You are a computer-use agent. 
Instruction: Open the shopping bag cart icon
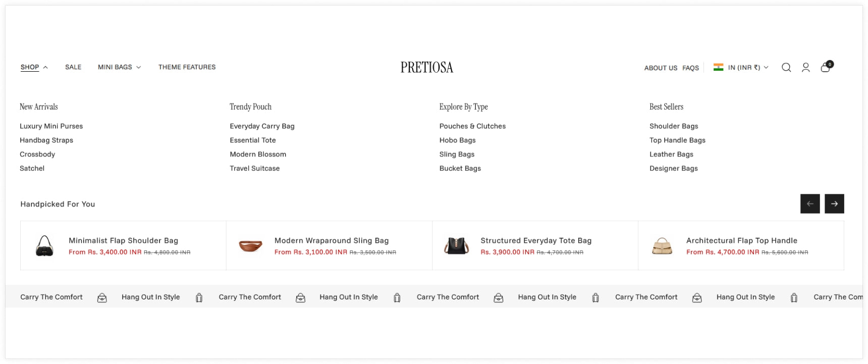click(x=827, y=67)
